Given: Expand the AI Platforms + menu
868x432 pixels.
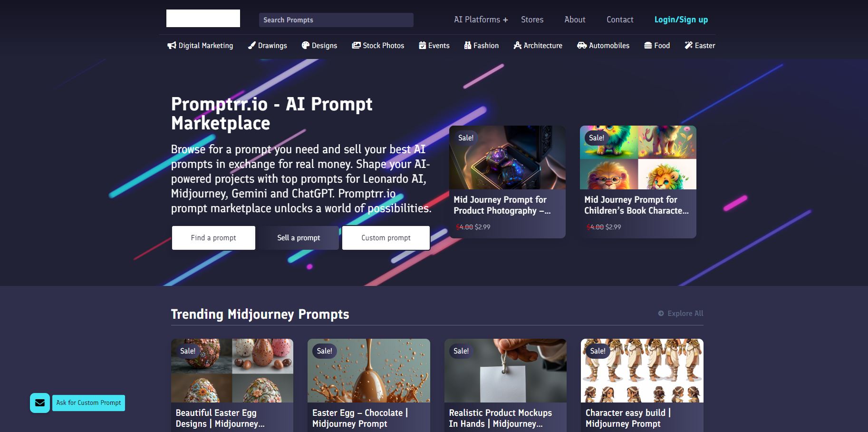Looking at the screenshot, I should tap(481, 20).
